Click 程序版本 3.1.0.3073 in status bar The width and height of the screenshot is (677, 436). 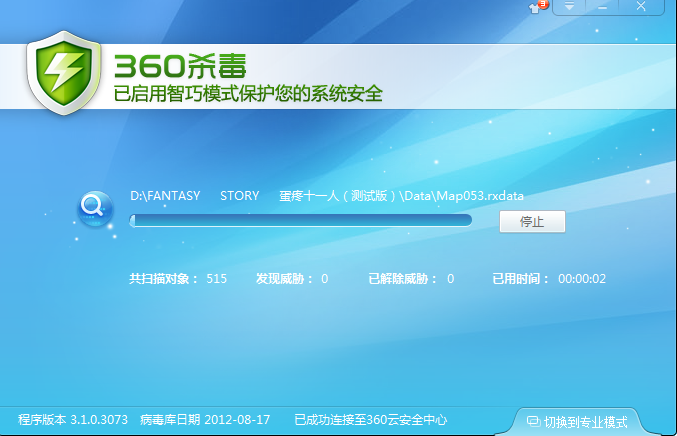[73, 420]
